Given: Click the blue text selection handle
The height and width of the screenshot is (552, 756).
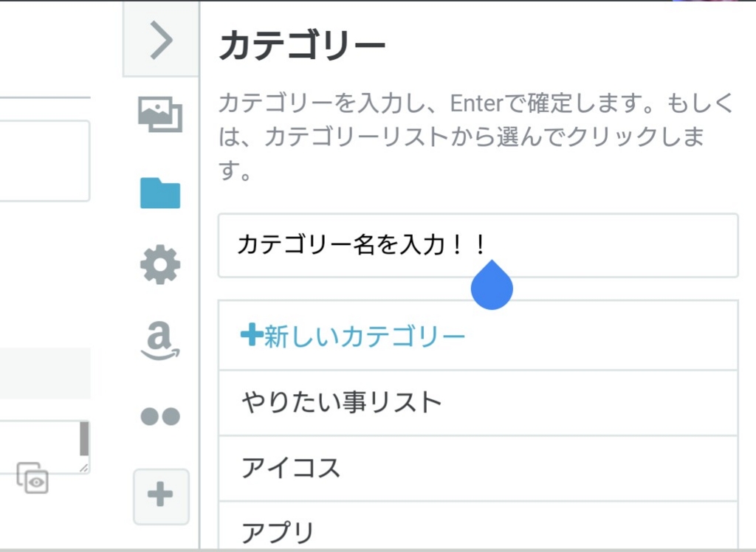Looking at the screenshot, I should [x=492, y=284].
